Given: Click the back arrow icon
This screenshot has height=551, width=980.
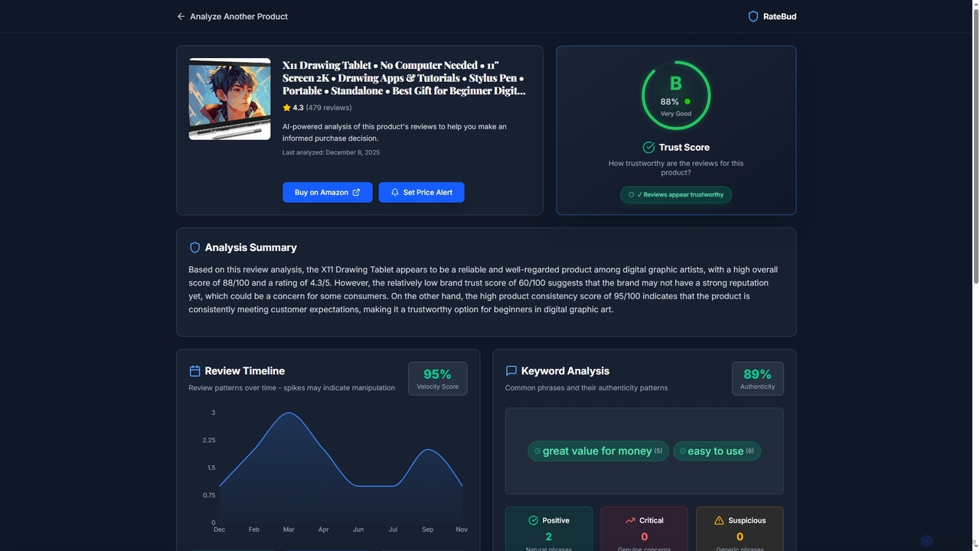Looking at the screenshot, I should click(x=181, y=16).
